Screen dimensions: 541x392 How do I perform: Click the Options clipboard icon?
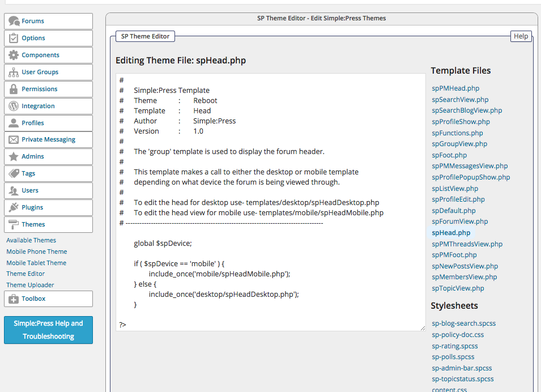(x=14, y=38)
